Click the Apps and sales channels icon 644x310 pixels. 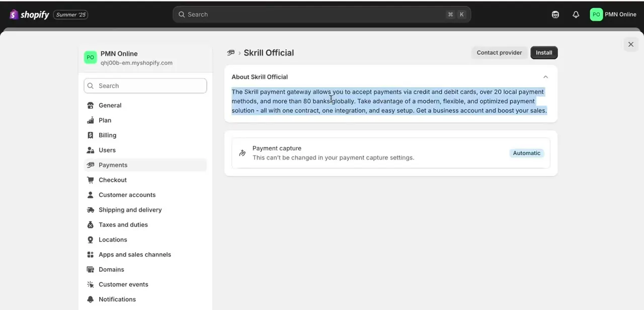tap(91, 255)
